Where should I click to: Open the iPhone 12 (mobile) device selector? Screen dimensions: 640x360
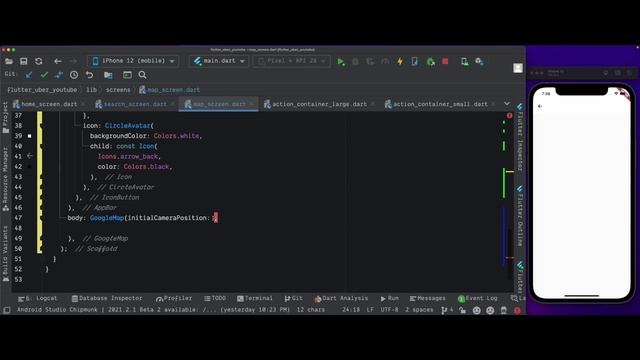coord(133,61)
